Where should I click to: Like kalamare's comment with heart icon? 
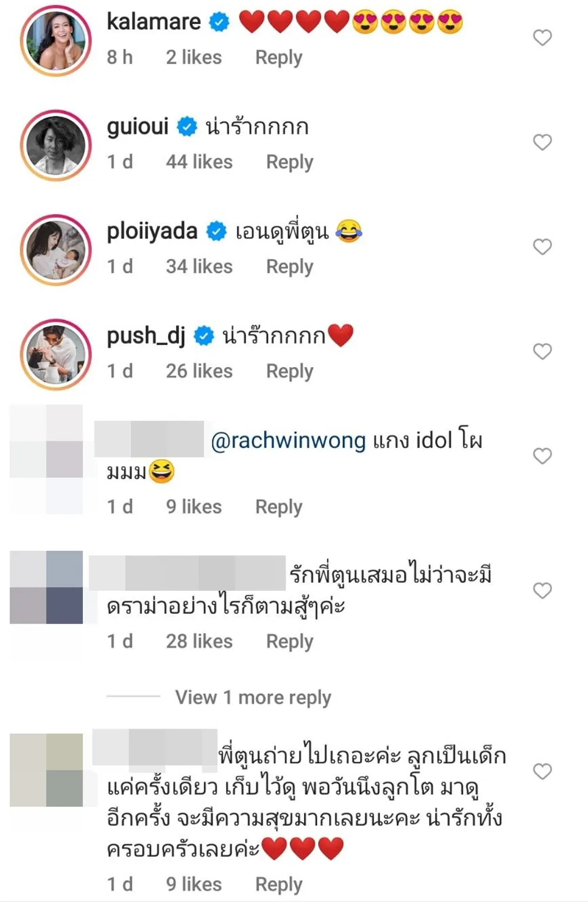click(542, 38)
